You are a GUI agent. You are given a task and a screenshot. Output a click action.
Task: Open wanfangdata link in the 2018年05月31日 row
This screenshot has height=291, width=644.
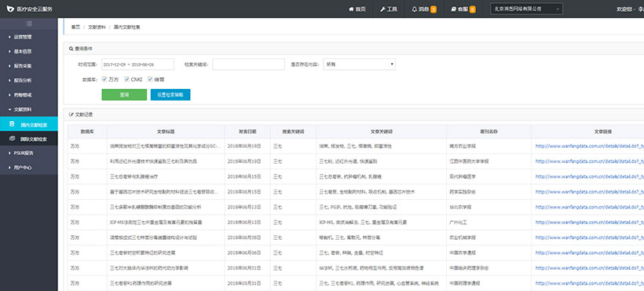click(589, 283)
